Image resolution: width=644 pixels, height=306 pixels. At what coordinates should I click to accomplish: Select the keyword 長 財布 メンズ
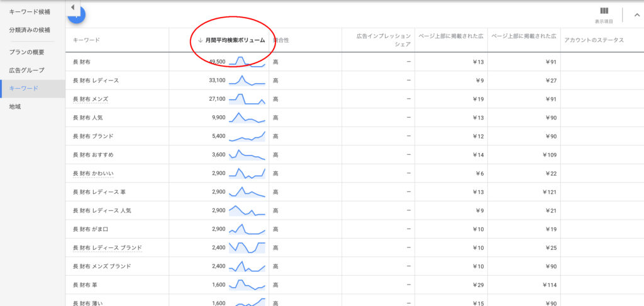[91, 99]
